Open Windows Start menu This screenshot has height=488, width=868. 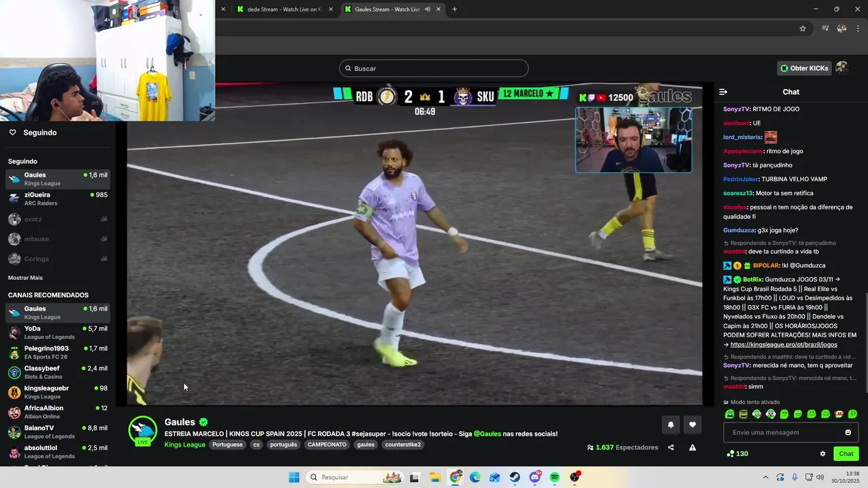pyautogui.click(x=294, y=477)
